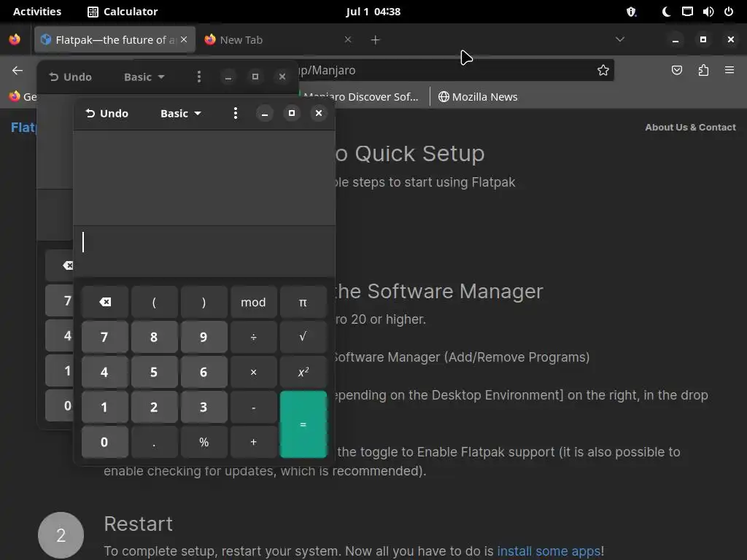Click digit 2 in front calculator
Viewport: 747px width, 560px height.
(x=155, y=407)
